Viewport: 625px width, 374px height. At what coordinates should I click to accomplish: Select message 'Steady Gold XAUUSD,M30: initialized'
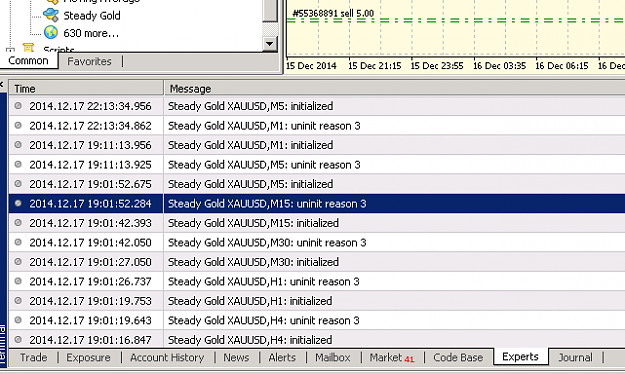coord(253,262)
